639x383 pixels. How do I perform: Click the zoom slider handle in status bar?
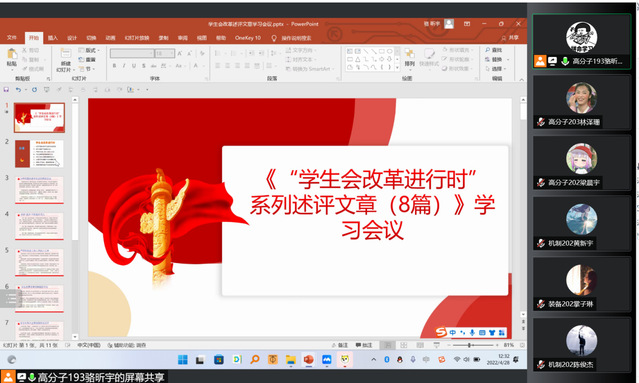click(x=469, y=345)
